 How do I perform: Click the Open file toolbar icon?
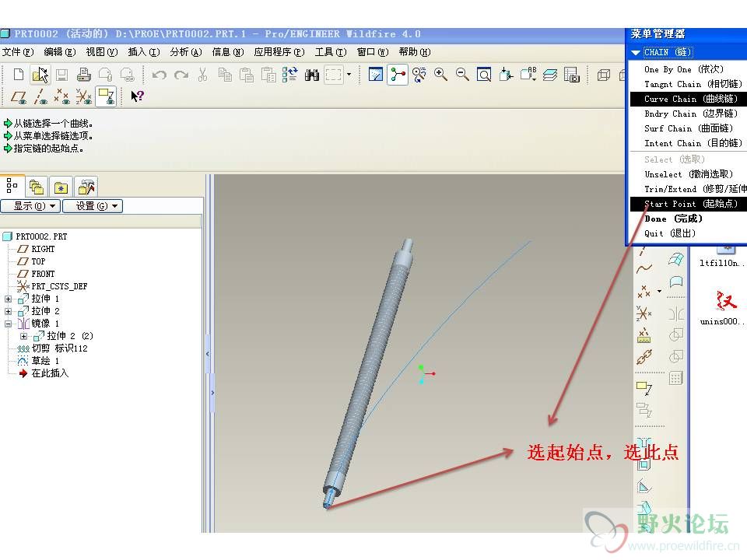40,75
